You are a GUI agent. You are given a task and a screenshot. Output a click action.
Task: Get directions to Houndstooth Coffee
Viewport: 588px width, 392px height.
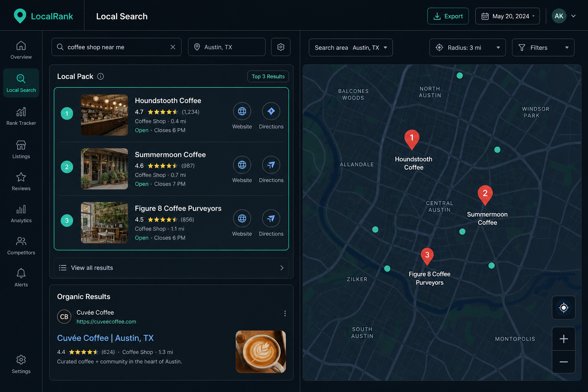click(x=271, y=111)
